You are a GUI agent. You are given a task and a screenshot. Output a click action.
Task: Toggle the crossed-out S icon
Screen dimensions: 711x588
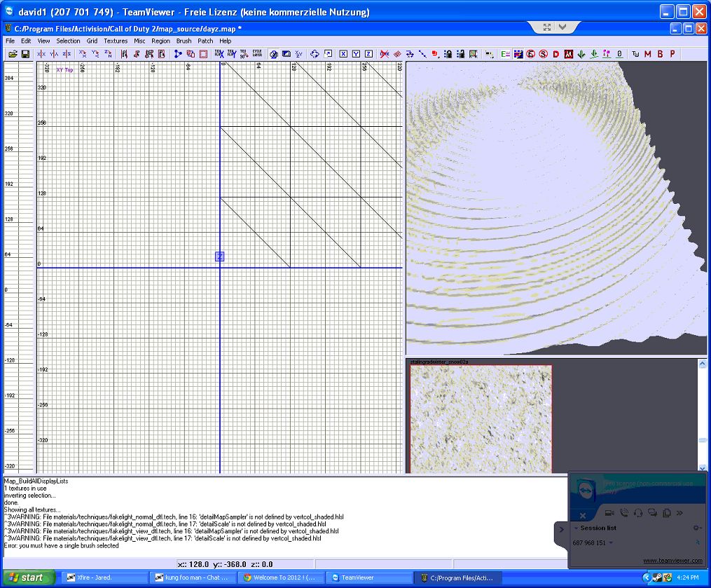tap(543, 54)
